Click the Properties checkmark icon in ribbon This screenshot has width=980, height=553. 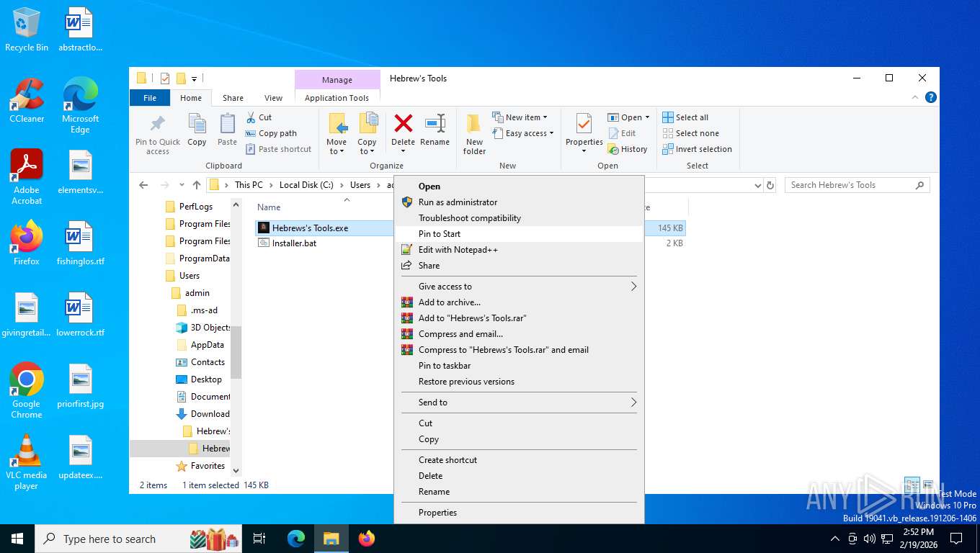tap(584, 124)
